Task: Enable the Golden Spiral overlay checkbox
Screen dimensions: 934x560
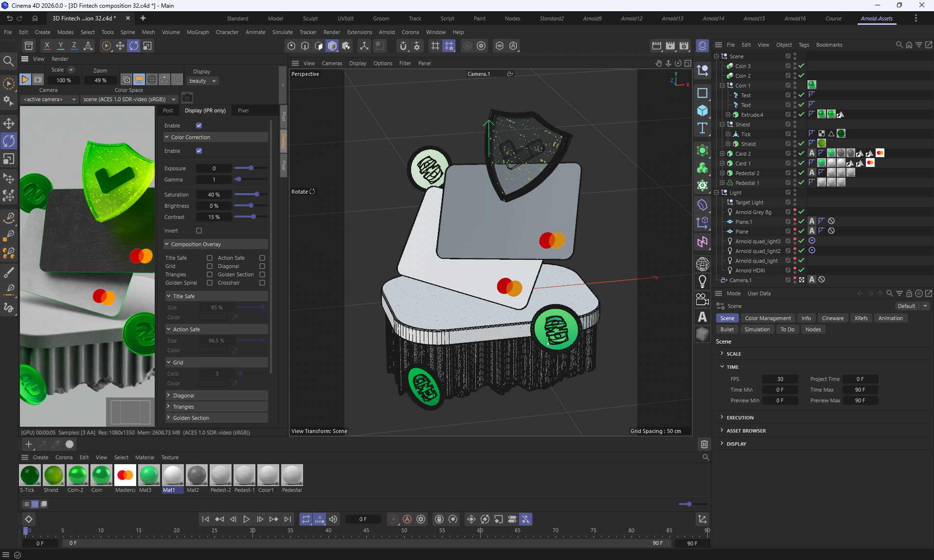Action: tap(210, 283)
